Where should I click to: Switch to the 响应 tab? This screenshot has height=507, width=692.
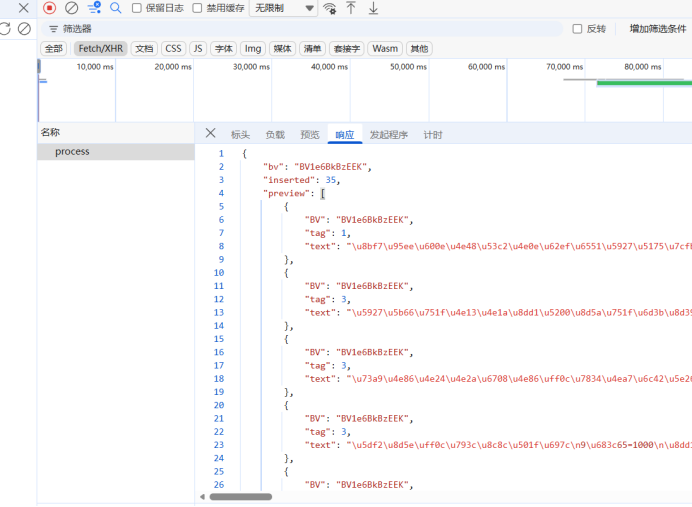pos(345,135)
